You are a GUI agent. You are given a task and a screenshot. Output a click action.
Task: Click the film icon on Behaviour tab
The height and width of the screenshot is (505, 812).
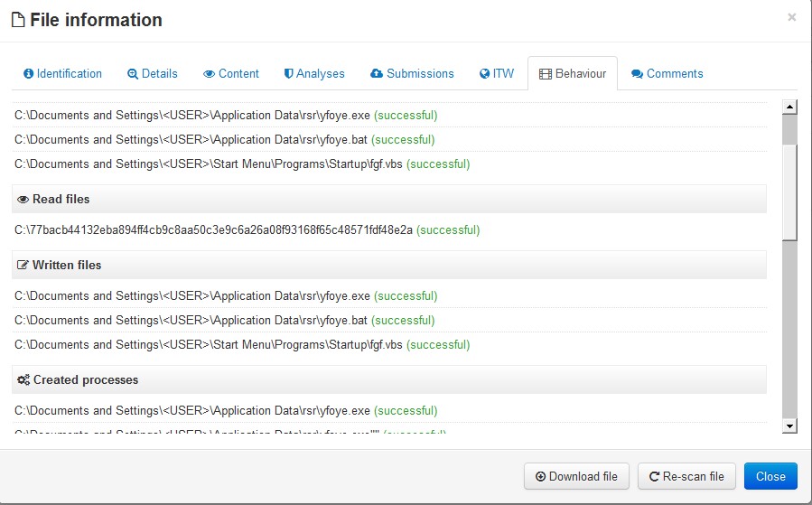click(546, 74)
